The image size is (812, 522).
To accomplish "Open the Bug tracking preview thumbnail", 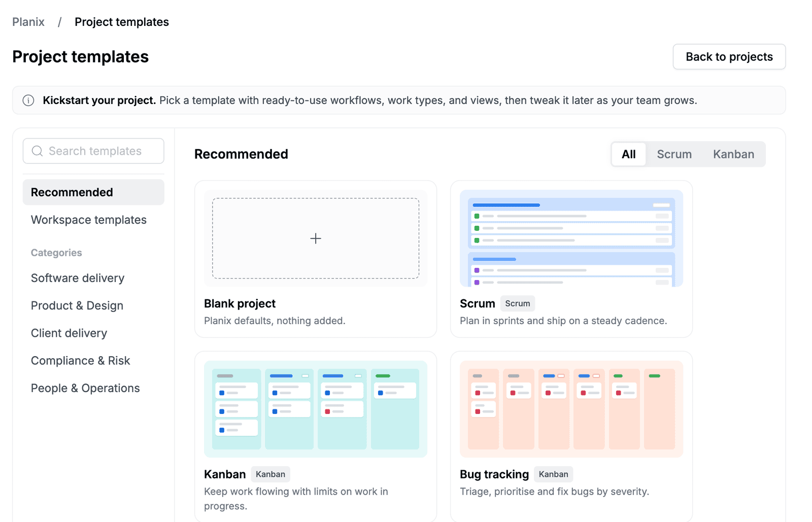I will click(x=571, y=409).
